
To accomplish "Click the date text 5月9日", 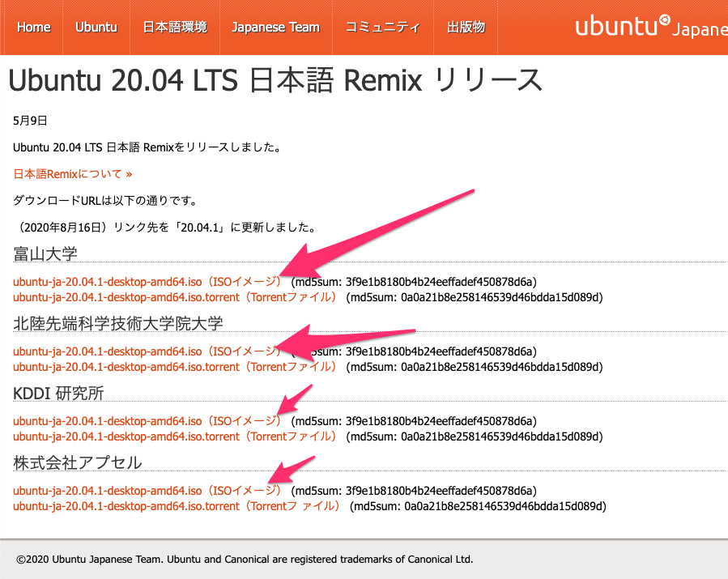I will [30, 121].
